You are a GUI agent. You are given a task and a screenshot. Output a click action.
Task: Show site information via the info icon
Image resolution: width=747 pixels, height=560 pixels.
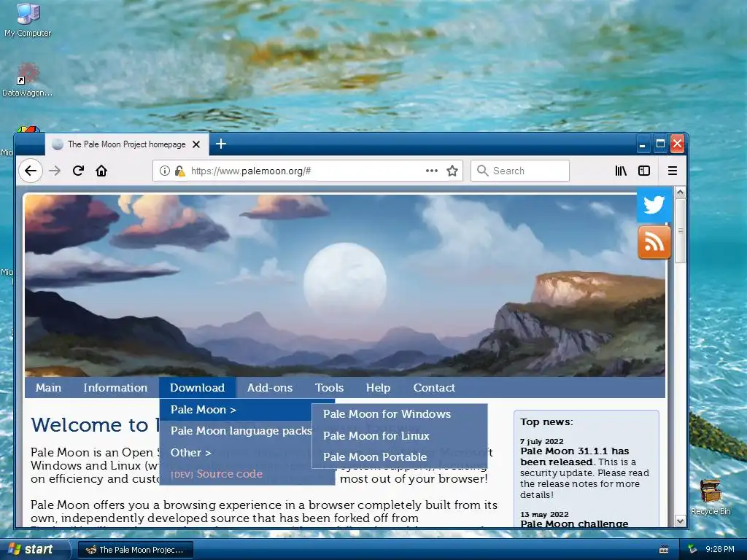point(164,171)
